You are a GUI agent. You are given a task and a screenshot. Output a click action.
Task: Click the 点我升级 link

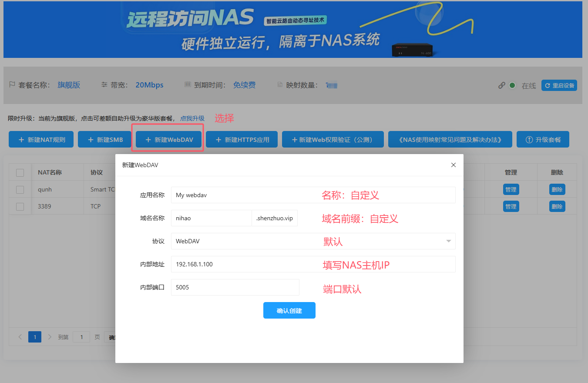(x=192, y=118)
